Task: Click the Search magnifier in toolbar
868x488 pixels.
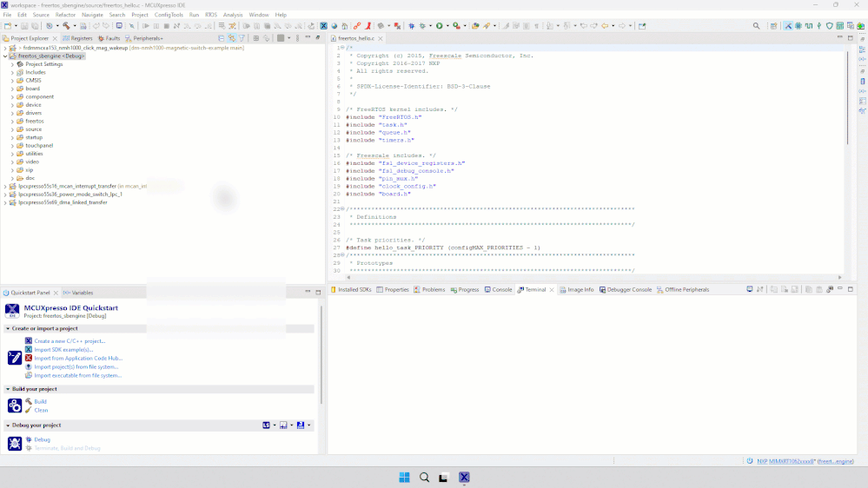Action: pyautogui.click(x=756, y=26)
